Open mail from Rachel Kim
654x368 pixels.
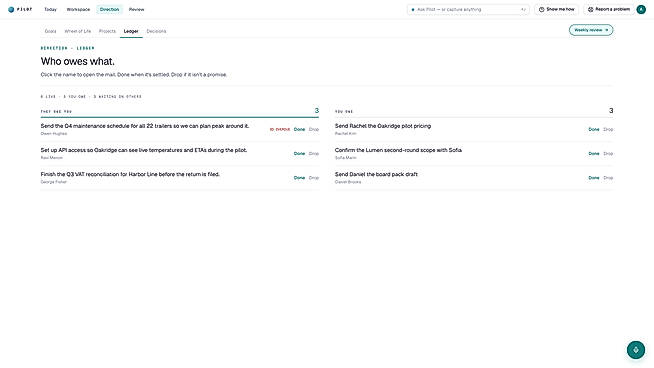click(x=346, y=134)
